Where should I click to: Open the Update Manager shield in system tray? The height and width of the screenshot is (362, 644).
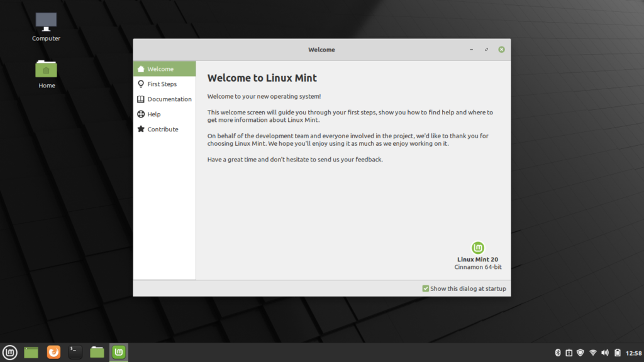pos(579,352)
